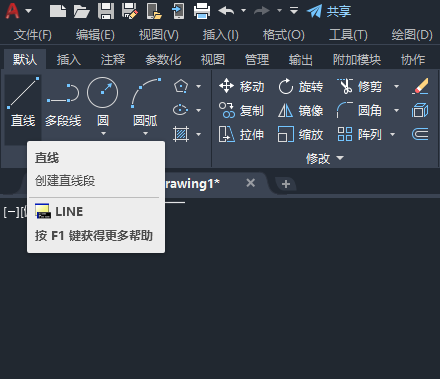This screenshot has height=379, width=440.
Task: Select the 圆弧 arc tool
Action: click(x=145, y=101)
